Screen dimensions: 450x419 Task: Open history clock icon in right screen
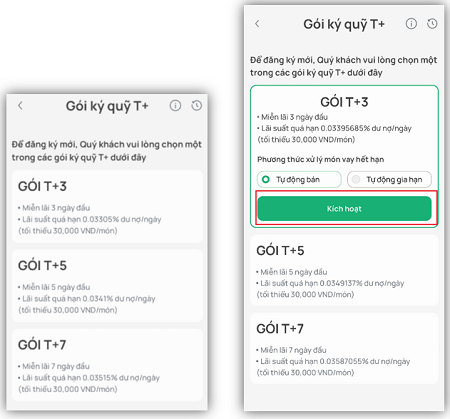[x=432, y=24]
